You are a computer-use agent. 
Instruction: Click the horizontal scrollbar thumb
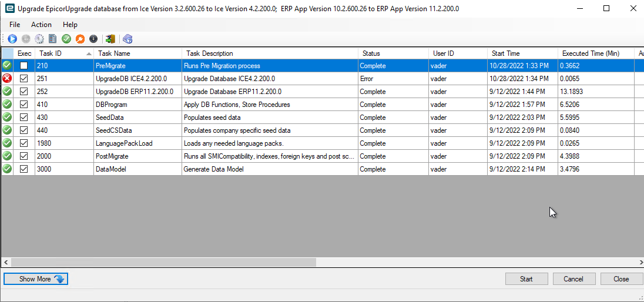click(163, 262)
